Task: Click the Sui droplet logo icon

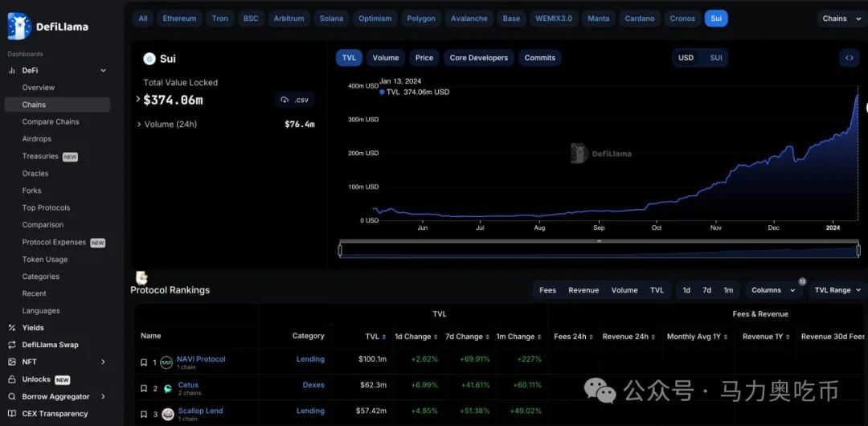Action: 149,59
